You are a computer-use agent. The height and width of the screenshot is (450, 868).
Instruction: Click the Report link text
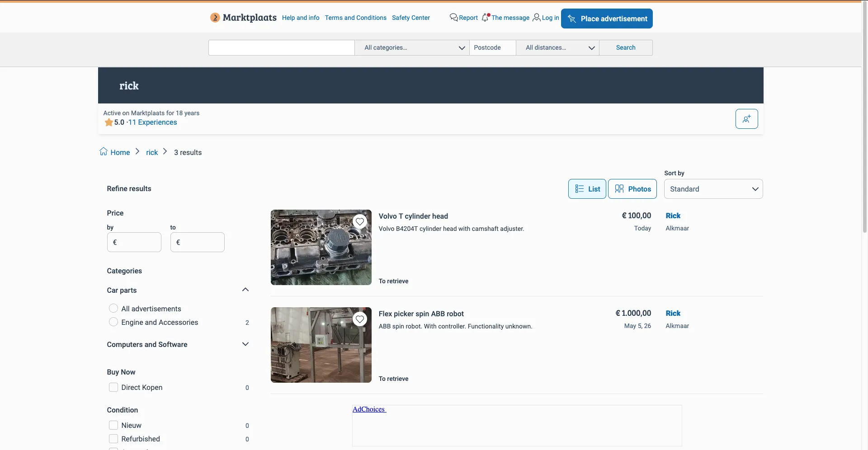[x=468, y=18]
